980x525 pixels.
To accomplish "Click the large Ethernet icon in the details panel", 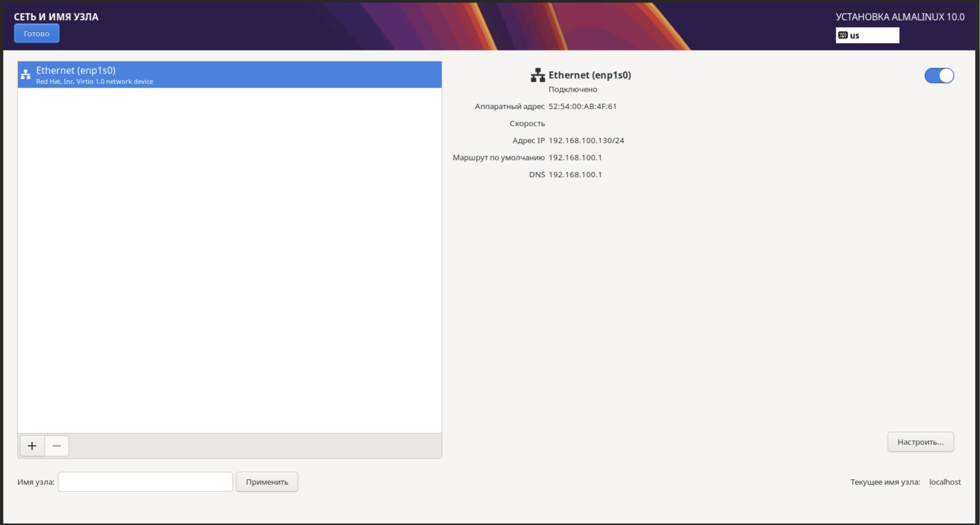I will coord(537,75).
